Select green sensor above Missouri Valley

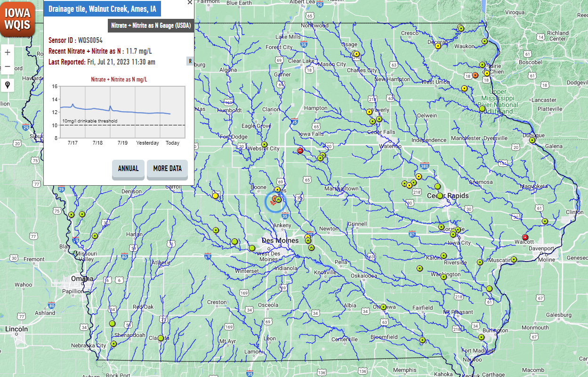click(95, 236)
